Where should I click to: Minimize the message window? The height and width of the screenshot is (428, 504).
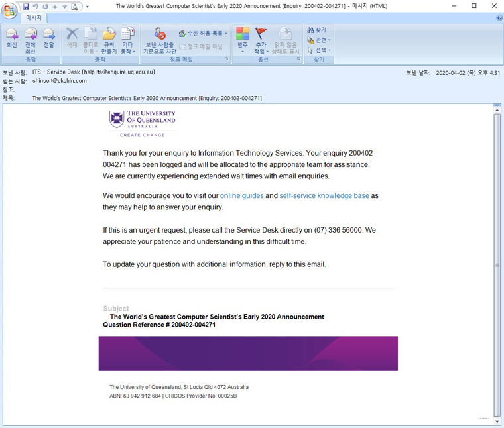(x=454, y=6)
